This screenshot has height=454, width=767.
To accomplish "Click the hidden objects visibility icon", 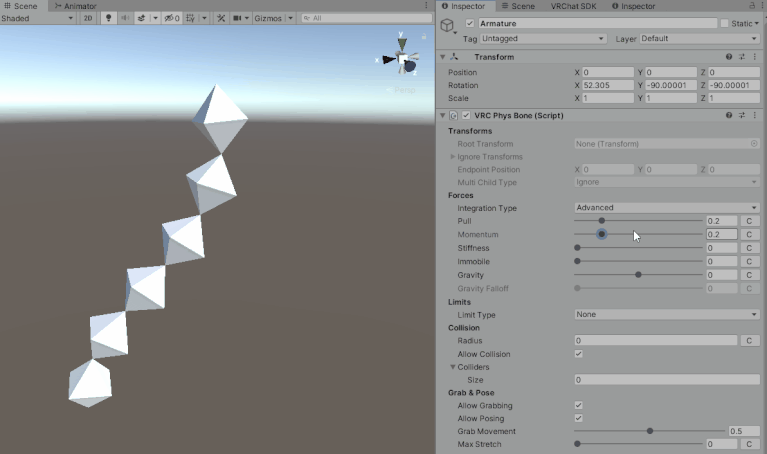I will [172, 18].
